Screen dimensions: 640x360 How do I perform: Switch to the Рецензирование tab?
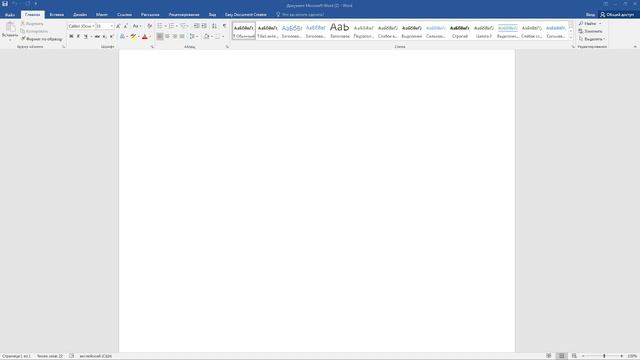click(x=184, y=15)
